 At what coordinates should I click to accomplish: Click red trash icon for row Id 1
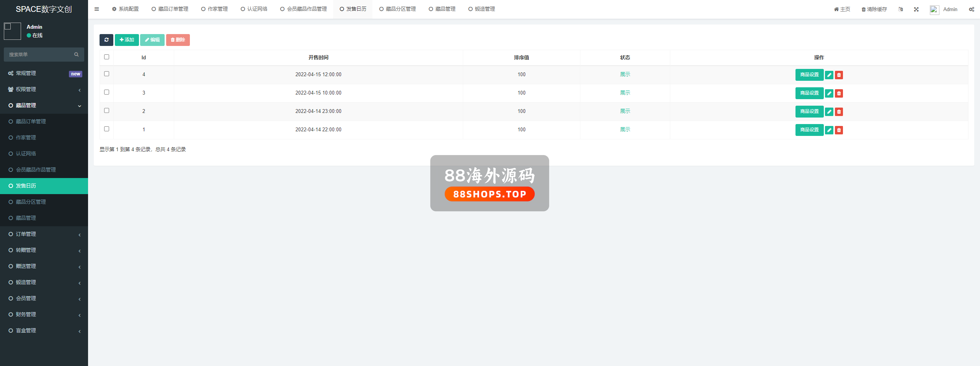point(839,130)
